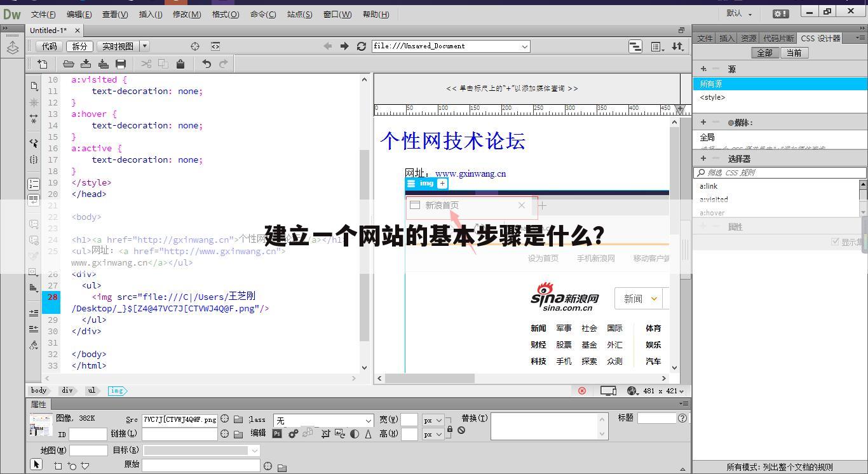
Task: Open the live view options dropdown arrow
Action: pyautogui.click(x=145, y=46)
